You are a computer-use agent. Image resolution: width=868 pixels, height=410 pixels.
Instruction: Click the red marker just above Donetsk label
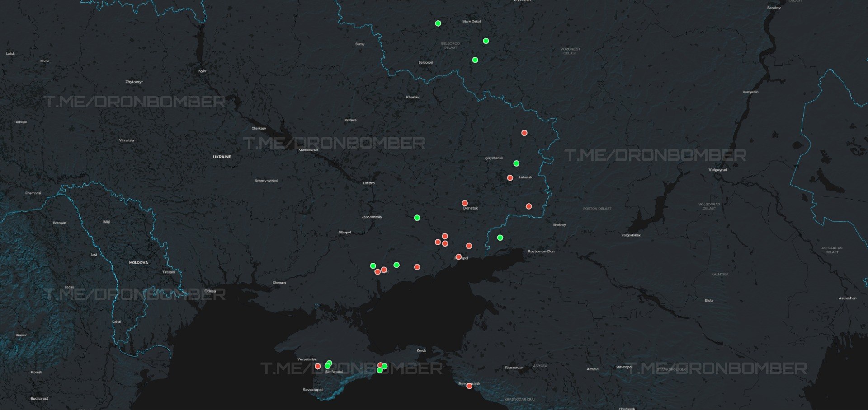click(x=465, y=203)
